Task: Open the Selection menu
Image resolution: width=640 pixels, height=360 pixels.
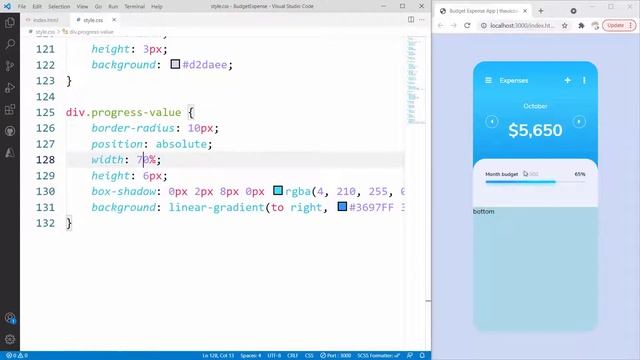Action: click(x=59, y=6)
